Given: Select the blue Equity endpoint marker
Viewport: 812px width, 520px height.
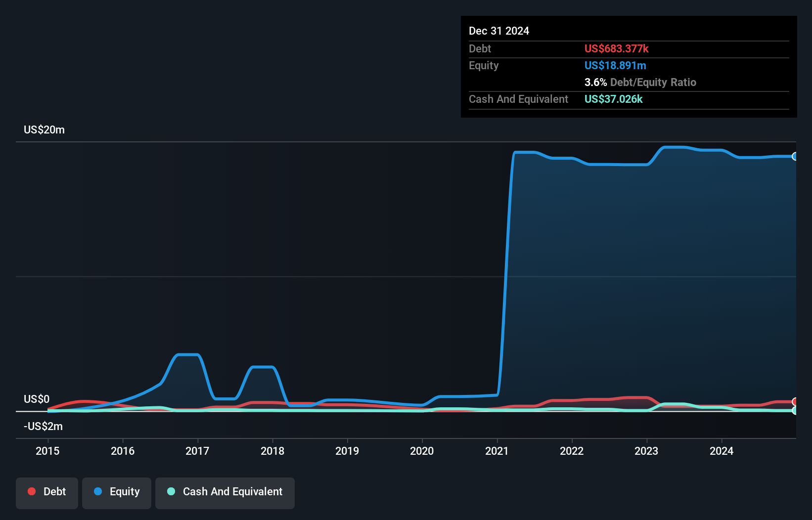Looking at the screenshot, I should point(795,156).
